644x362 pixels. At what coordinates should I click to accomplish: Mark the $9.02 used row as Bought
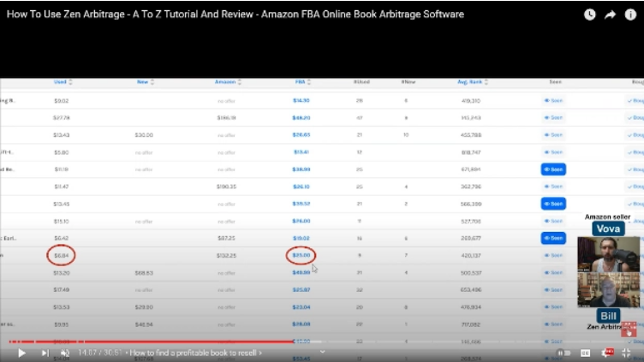(x=635, y=101)
